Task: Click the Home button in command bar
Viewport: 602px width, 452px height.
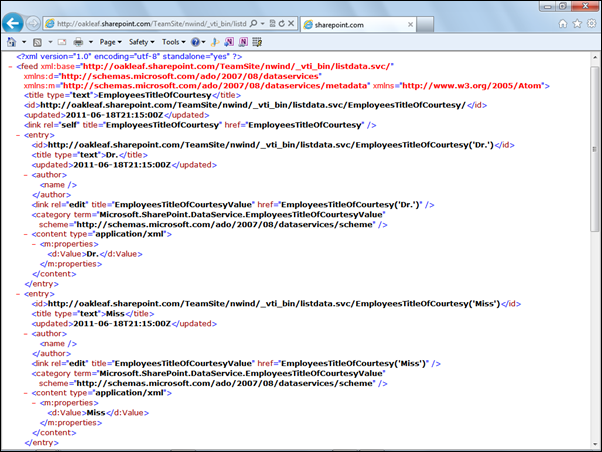Action: pos(12,42)
